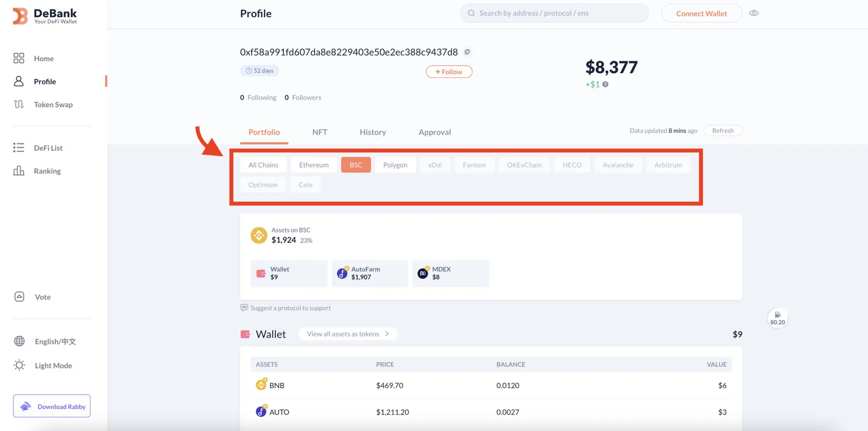Open the Approval tab
868x431 pixels.
(435, 132)
